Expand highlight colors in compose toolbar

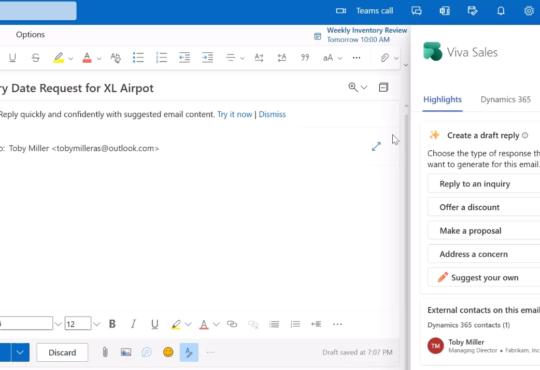pos(188,324)
